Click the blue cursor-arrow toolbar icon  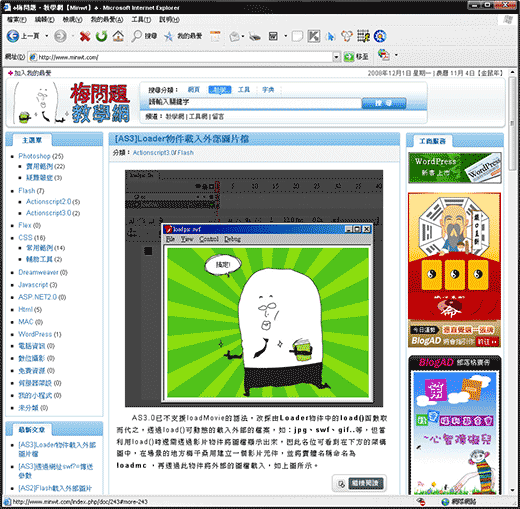(x=330, y=36)
